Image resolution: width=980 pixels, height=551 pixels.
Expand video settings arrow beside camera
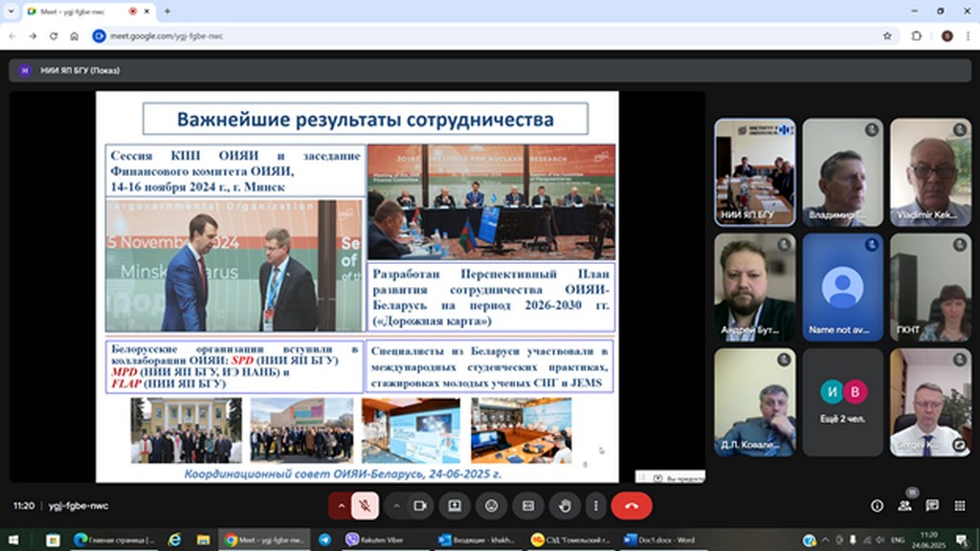[396, 505]
